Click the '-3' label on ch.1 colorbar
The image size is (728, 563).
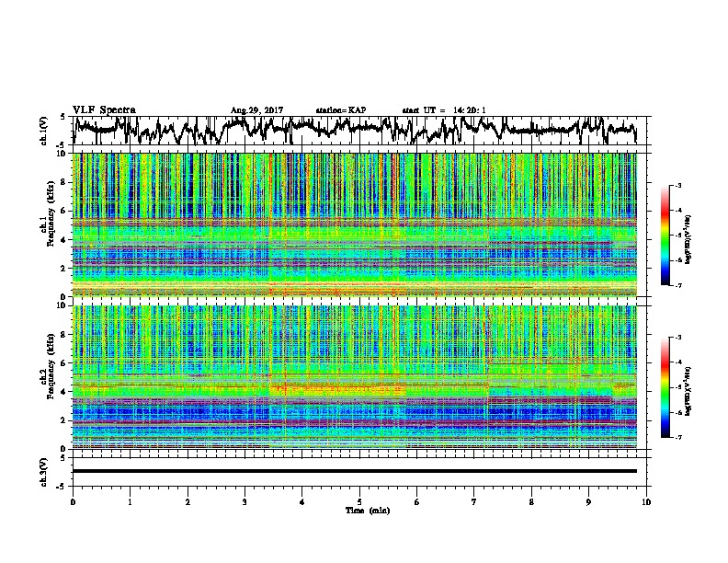point(677,185)
